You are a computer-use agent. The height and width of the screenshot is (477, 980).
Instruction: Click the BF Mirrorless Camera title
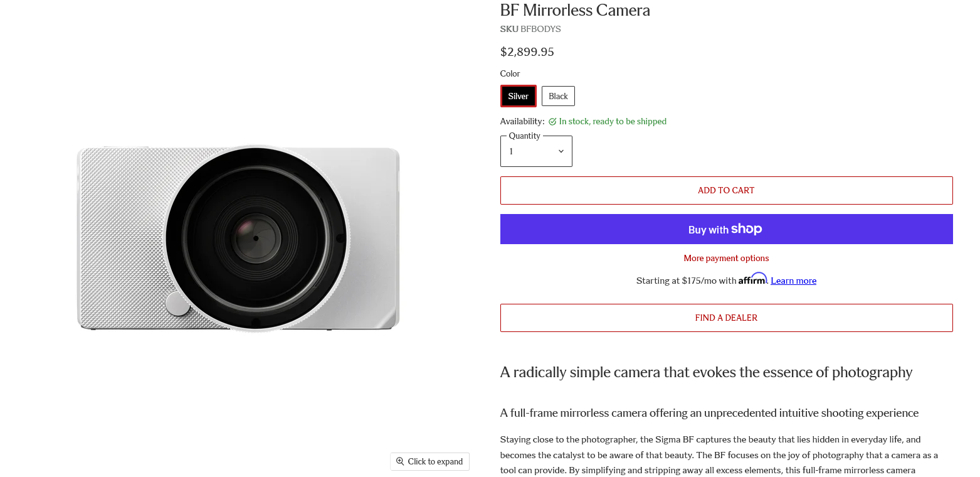tap(575, 10)
